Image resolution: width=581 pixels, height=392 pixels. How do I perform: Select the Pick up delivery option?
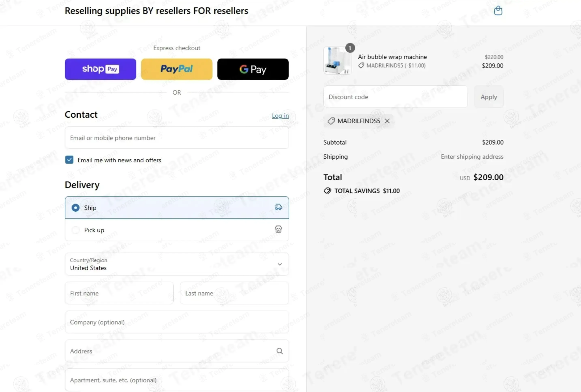coord(177,230)
